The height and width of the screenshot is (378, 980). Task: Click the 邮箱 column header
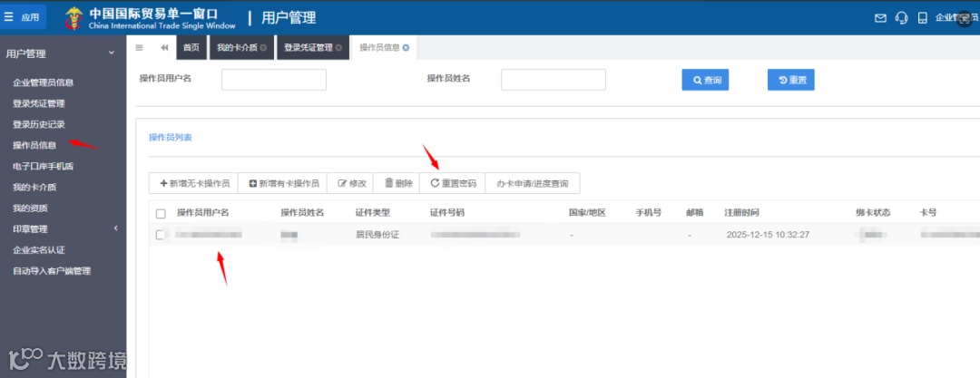click(x=695, y=212)
